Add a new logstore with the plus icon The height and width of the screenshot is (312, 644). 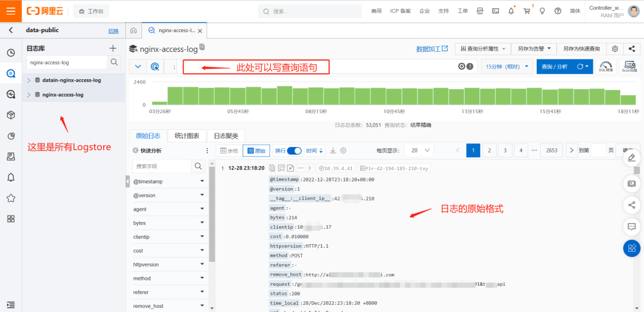tap(113, 48)
